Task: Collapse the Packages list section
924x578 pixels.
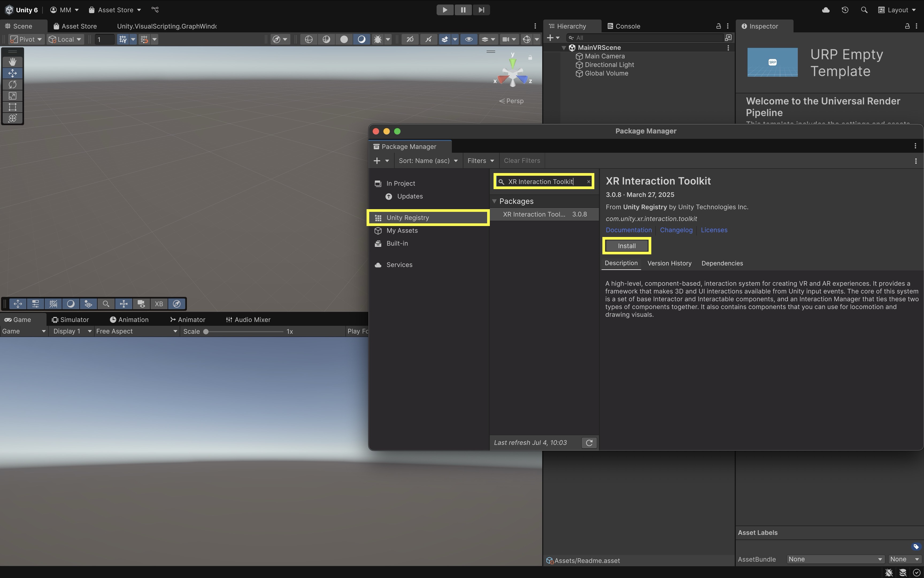Action: [x=494, y=201]
